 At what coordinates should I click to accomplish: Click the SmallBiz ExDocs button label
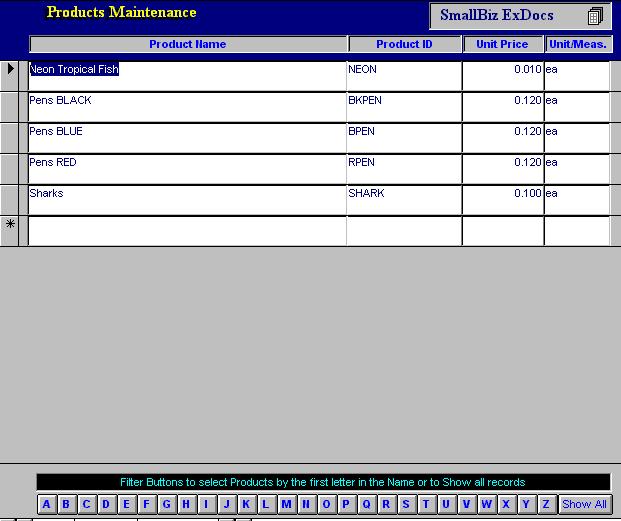click(x=497, y=16)
